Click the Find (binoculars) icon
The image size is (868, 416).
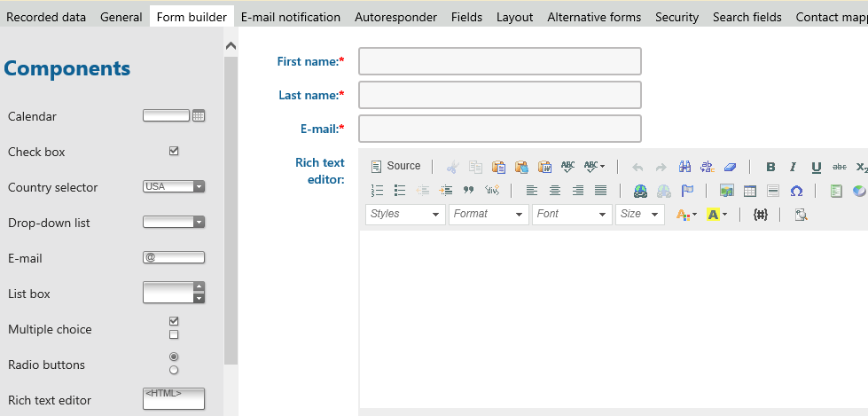684,167
